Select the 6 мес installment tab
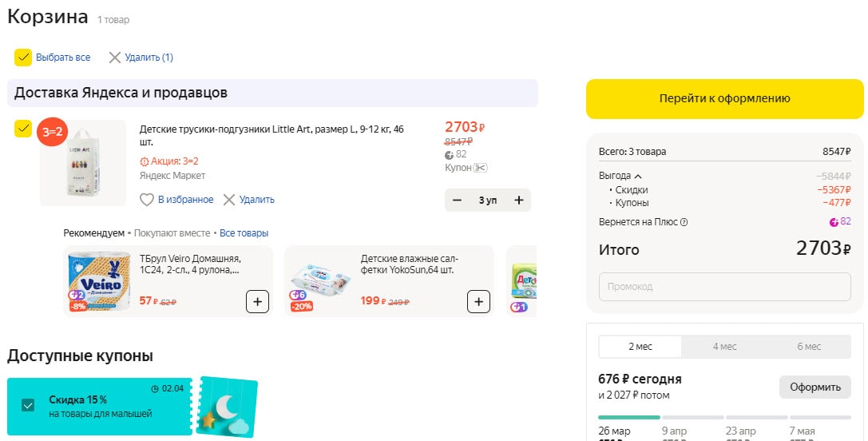The height and width of the screenshot is (441, 868). pos(809,347)
